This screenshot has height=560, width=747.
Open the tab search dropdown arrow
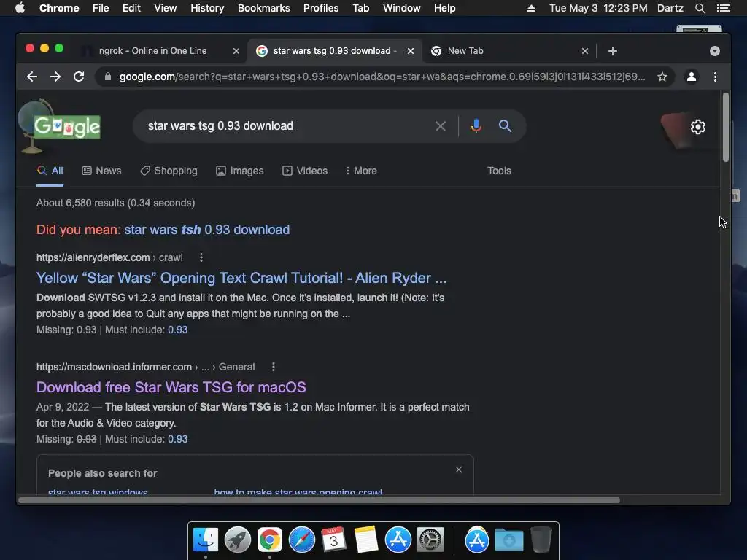pyautogui.click(x=715, y=51)
